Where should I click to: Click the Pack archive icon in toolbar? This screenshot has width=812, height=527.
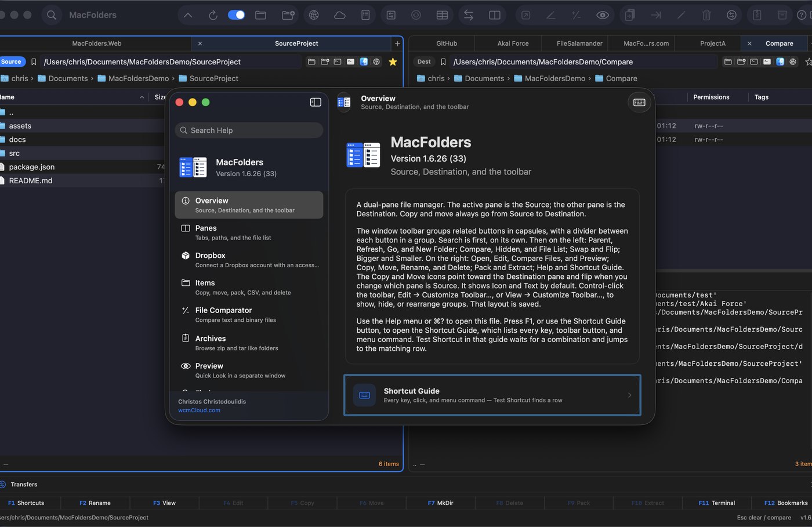coord(757,15)
